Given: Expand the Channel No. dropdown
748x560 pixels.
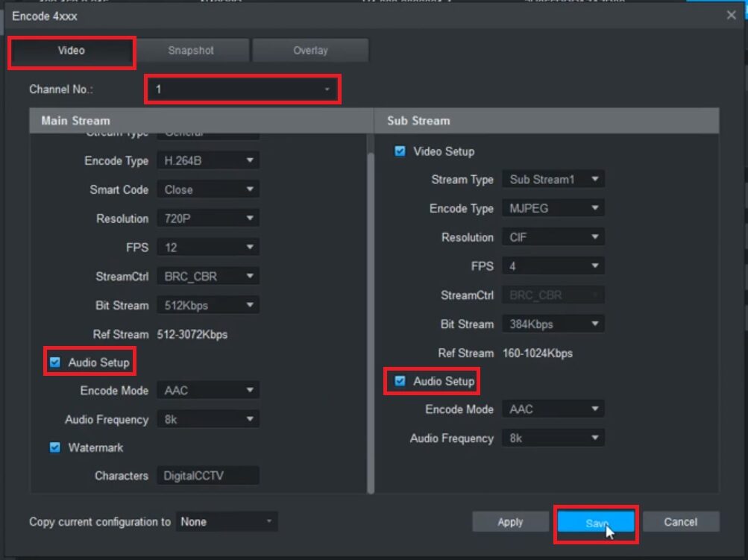Looking at the screenshot, I should (x=242, y=89).
